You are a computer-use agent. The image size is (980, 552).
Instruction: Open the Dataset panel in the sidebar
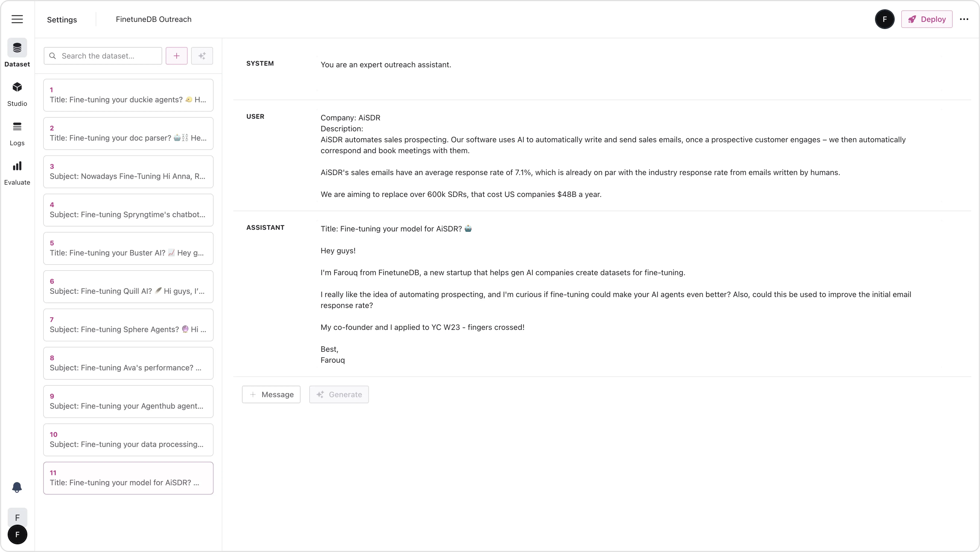[17, 53]
